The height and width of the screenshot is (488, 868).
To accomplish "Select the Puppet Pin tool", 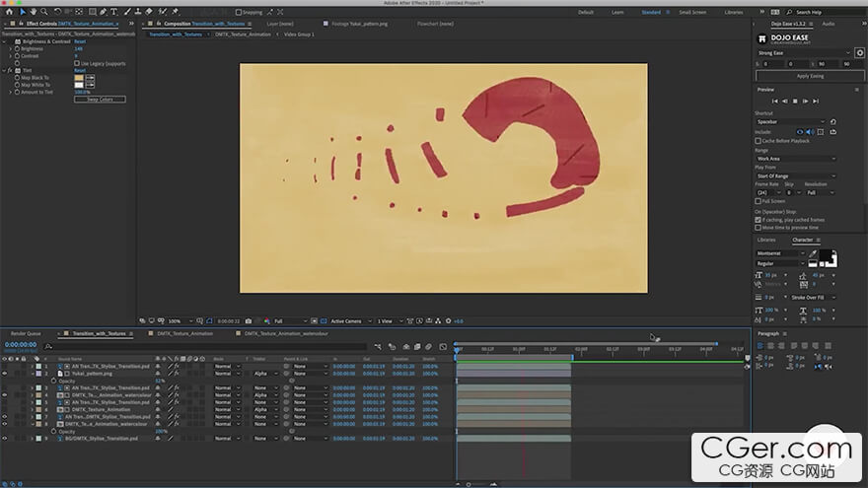I will pyautogui.click(x=176, y=12).
